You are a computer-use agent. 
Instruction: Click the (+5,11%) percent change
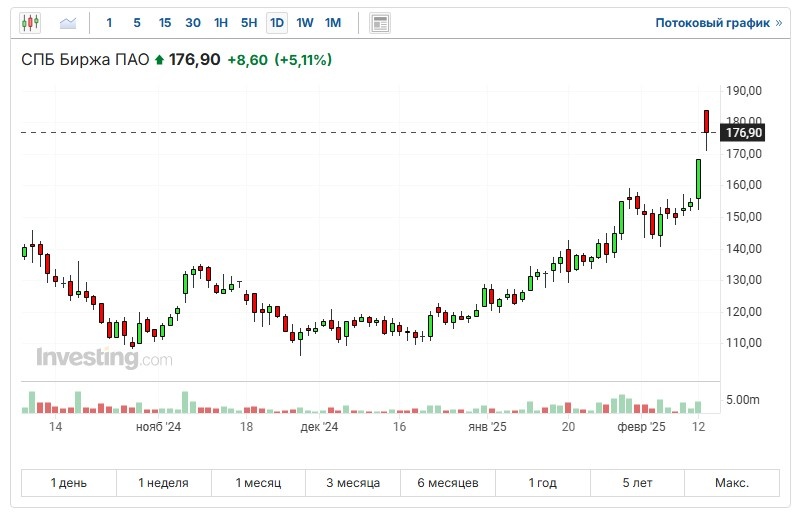(303, 60)
